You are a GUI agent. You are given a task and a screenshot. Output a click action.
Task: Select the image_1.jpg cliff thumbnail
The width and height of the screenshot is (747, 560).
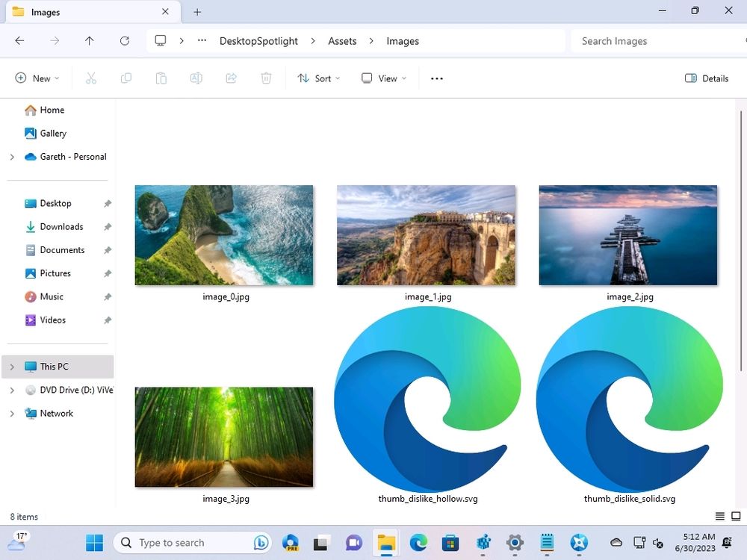coord(426,235)
